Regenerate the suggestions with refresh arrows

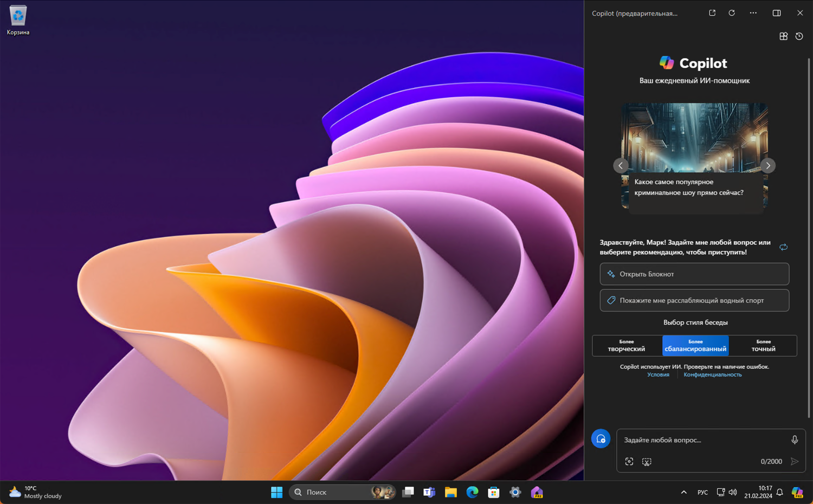point(783,247)
